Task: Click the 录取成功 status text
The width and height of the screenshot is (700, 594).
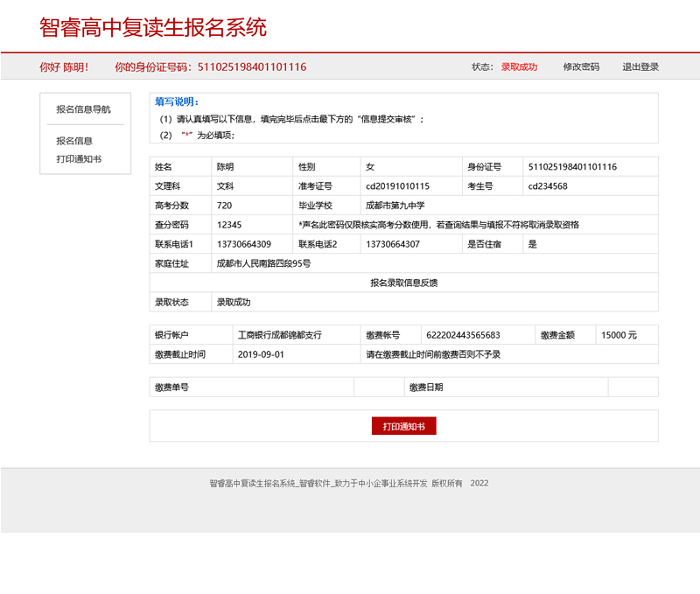Action: pyautogui.click(x=519, y=66)
